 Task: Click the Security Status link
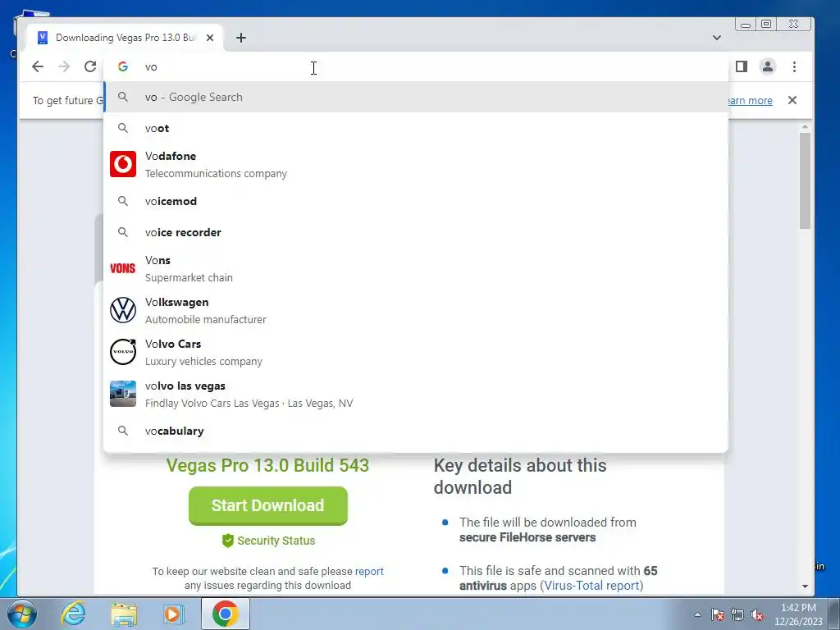pyautogui.click(x=276, y=541)
